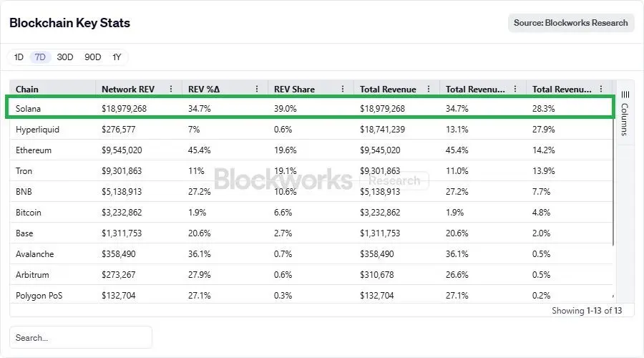
Task: Sort by Network REV column header
Action: click(128, 89)
